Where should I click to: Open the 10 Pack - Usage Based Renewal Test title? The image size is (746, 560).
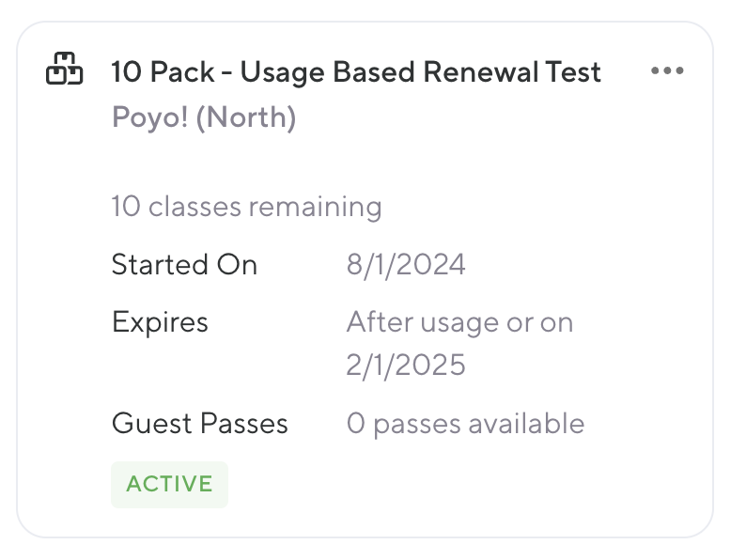click(356, 72)
